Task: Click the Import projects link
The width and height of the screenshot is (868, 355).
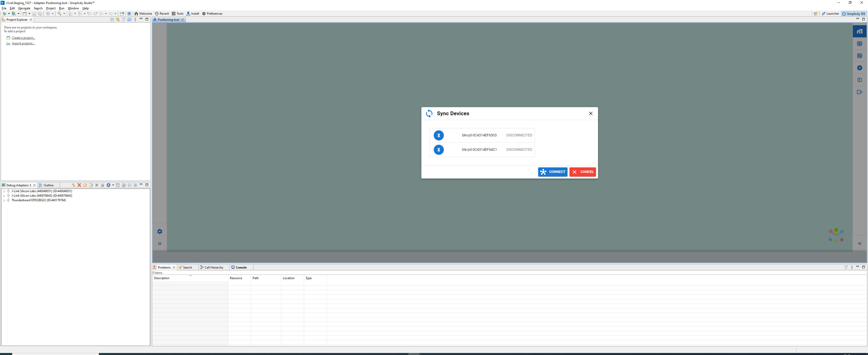Action: click(x=23, y=43)
